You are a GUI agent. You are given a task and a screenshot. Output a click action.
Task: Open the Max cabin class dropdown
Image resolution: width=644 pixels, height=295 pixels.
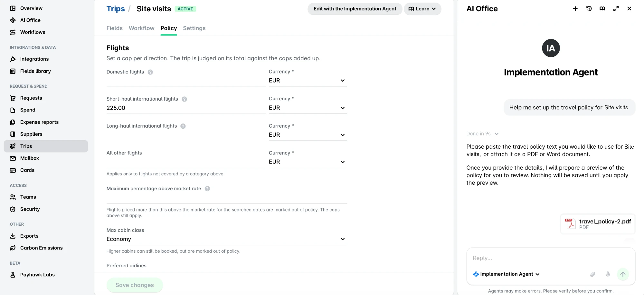pyautogui.click(x=227, y=239)
